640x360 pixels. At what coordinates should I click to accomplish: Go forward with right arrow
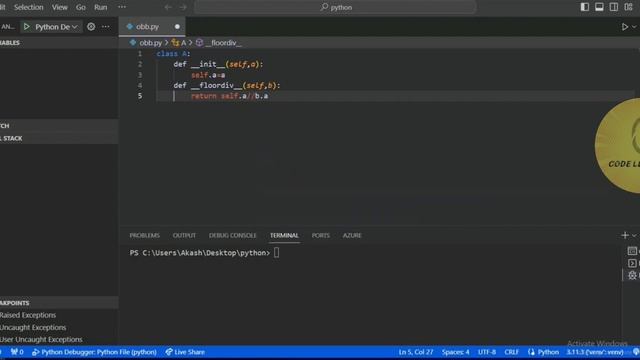click(x=183, y=7)
